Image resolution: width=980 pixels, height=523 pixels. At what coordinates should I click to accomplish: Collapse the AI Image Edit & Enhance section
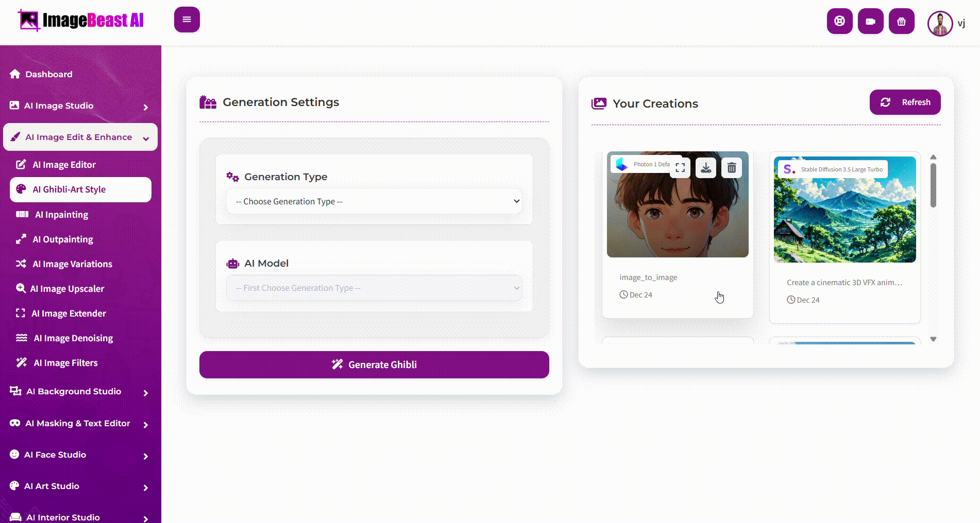click(x=80, y=137)
